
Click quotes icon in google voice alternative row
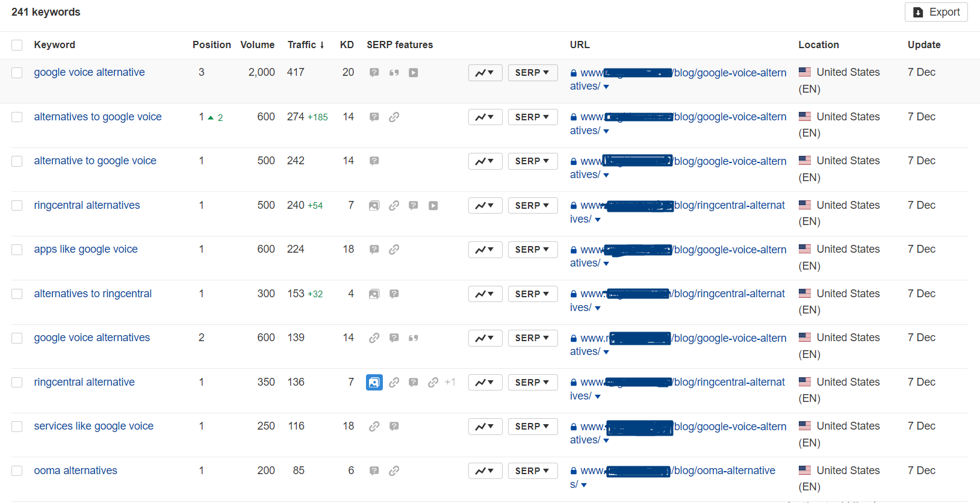pos(394,73)
